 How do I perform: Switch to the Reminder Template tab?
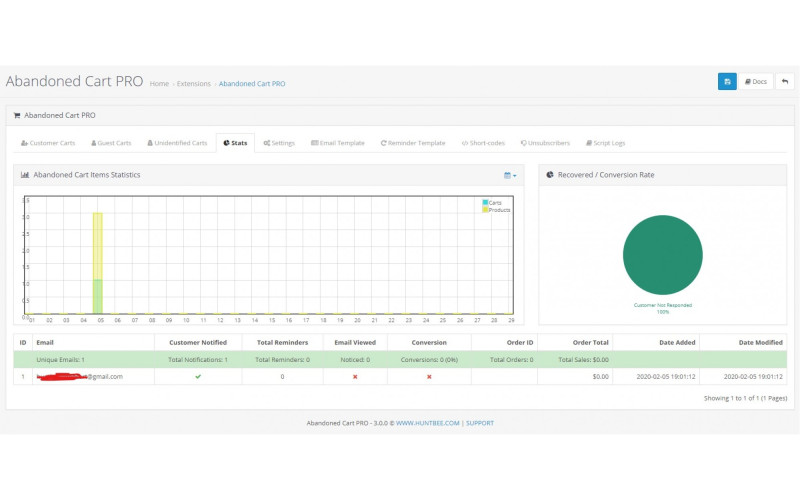pyautogui.click(x=413, y=143)
